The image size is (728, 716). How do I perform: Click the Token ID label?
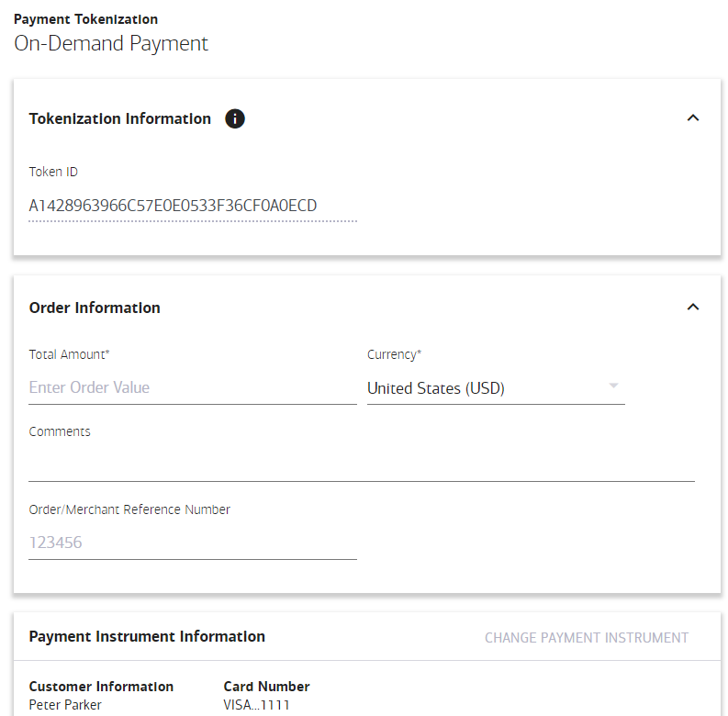tap(53, 172)
